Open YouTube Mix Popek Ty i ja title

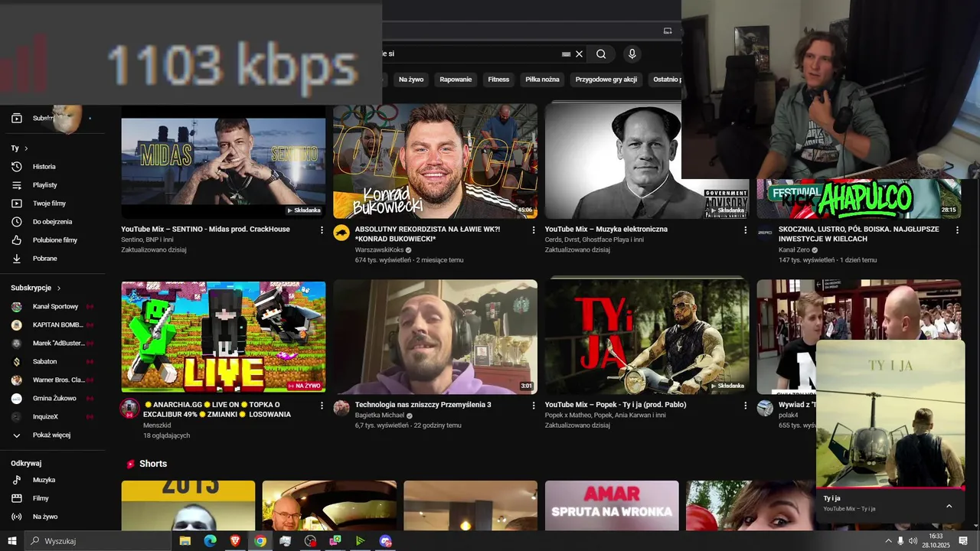pos(616,405)
